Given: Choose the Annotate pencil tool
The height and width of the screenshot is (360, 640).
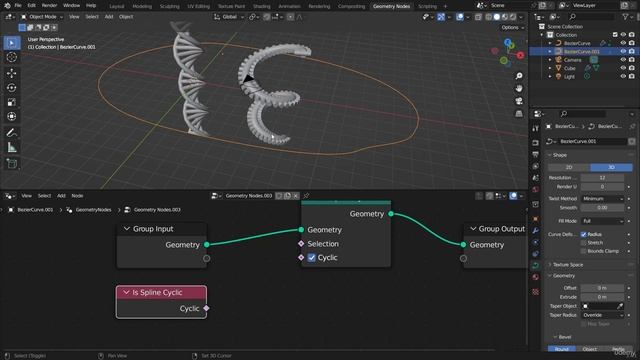Looking at the screenshot, I should (12, 133).
